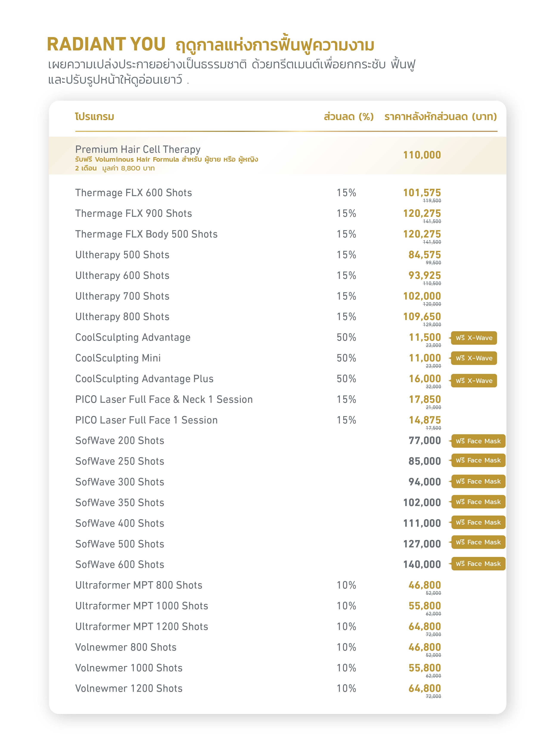Click the program column header
Image resolution: width=534 pixels, height=756 pixels.
click(x=95, y=117)
